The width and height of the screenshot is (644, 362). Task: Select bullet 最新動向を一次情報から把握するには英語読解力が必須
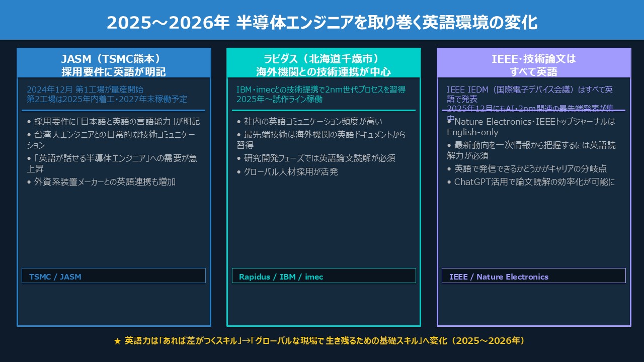[531, 150]
